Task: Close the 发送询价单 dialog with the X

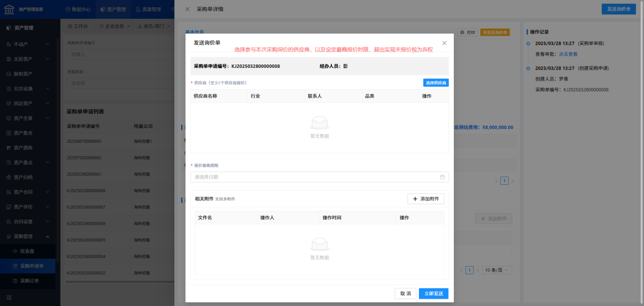Action: pos(444,43)
